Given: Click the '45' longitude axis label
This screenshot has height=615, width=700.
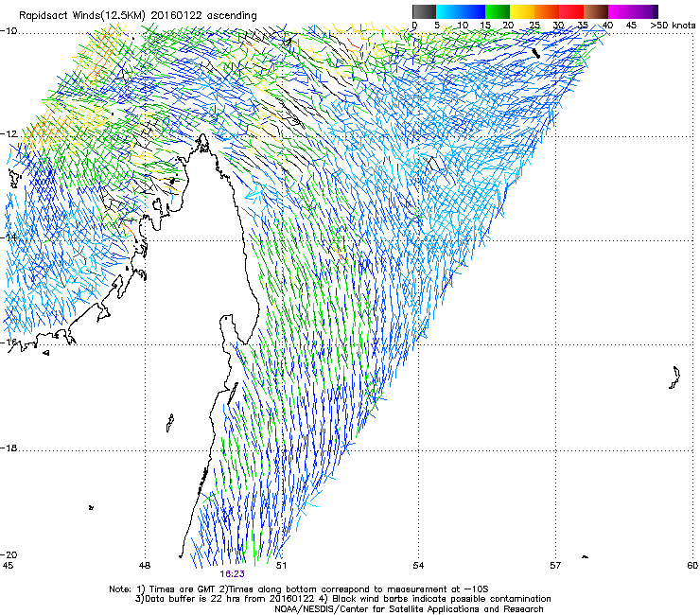Looking at the screenshot, I should [x=8, y=566].
